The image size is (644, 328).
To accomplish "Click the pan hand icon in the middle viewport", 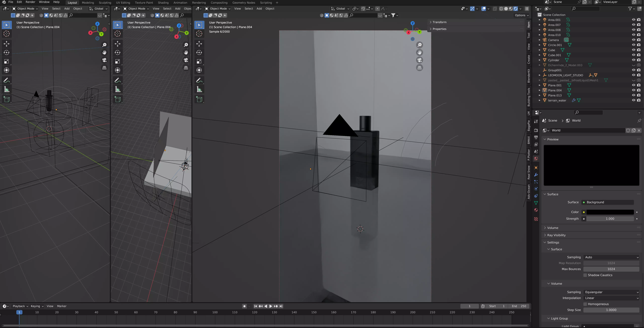I will tap(186, 52).
